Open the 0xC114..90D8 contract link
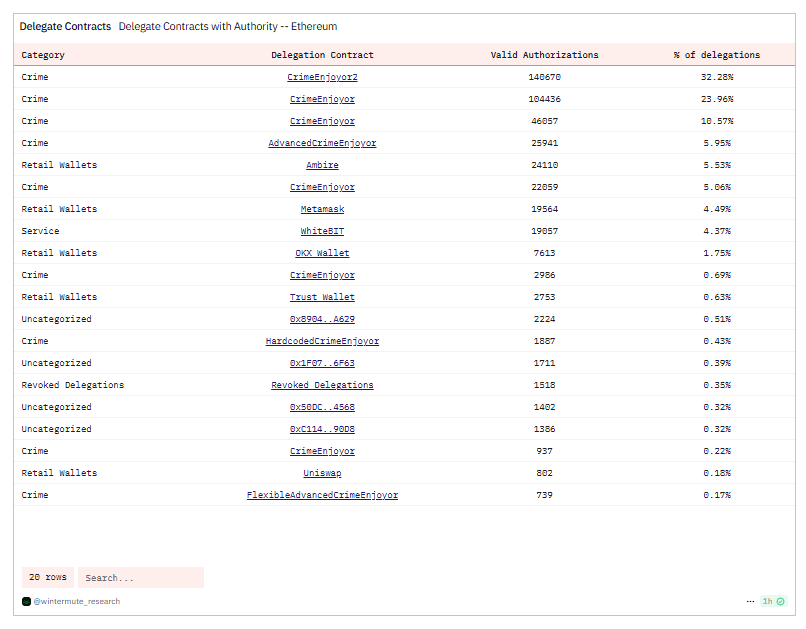Screen dimensions: 806x629 pyautogui.click(x=322, y=429)
